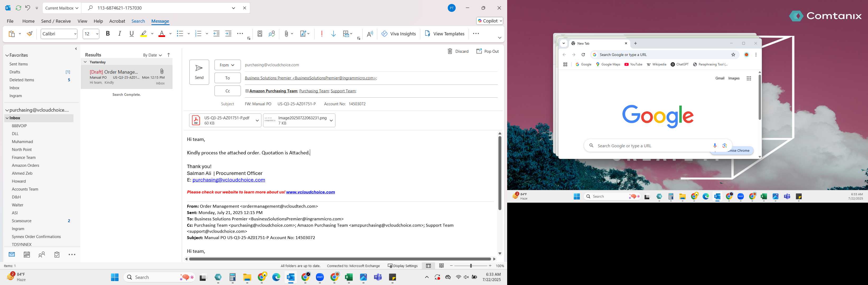Increase the paragraph indent

[x=228, y=34]
